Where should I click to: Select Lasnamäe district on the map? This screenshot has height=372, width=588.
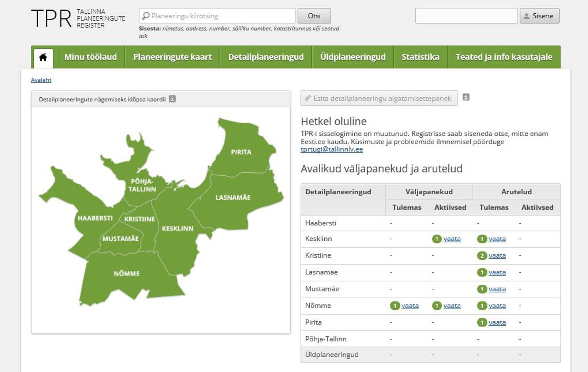pos(233,197)
